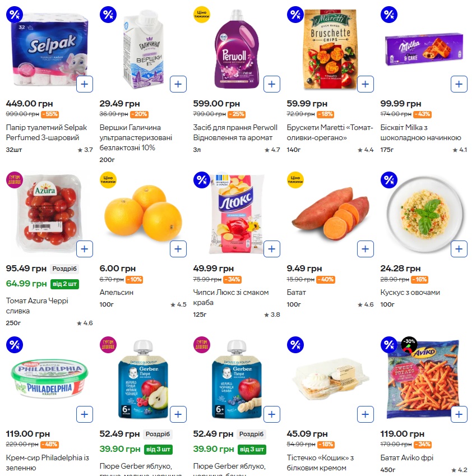
Task: Add Галичина cream to cart
Action: 178,85
